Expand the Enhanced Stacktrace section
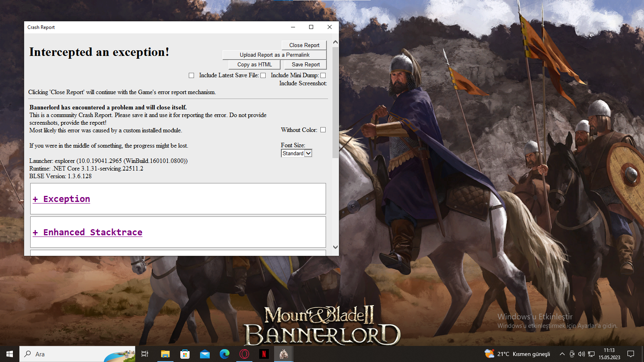 87,232
